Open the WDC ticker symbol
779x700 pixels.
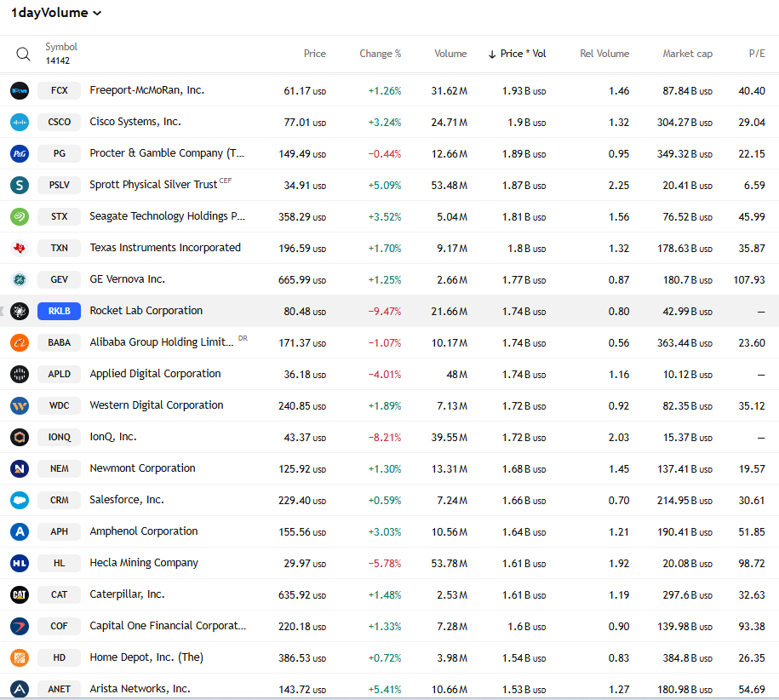59,406
